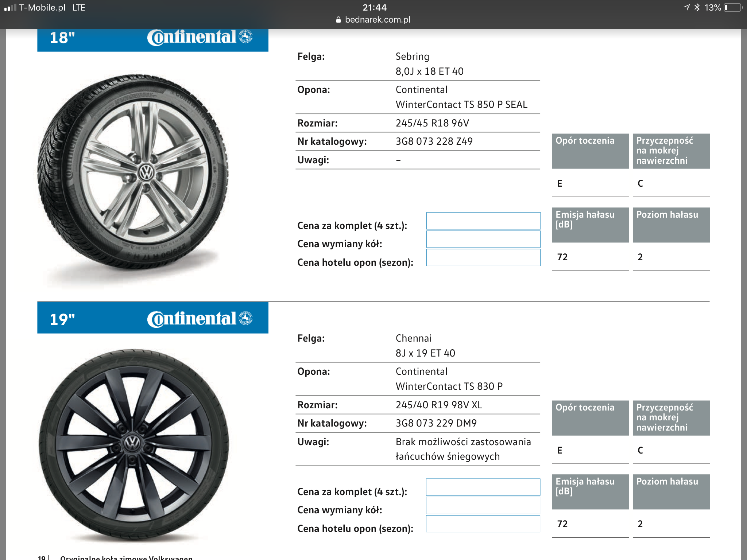
Task: Tap the Continental logo in 18" banner
Action: coord(200,37)
